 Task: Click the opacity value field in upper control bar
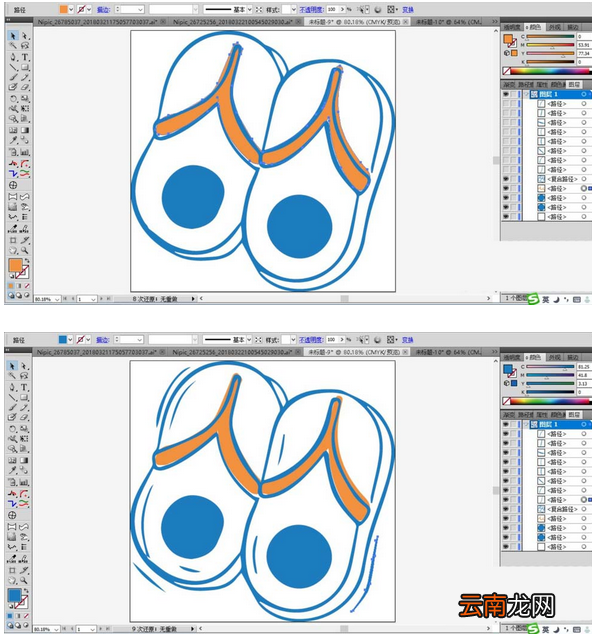coord(332,9)
